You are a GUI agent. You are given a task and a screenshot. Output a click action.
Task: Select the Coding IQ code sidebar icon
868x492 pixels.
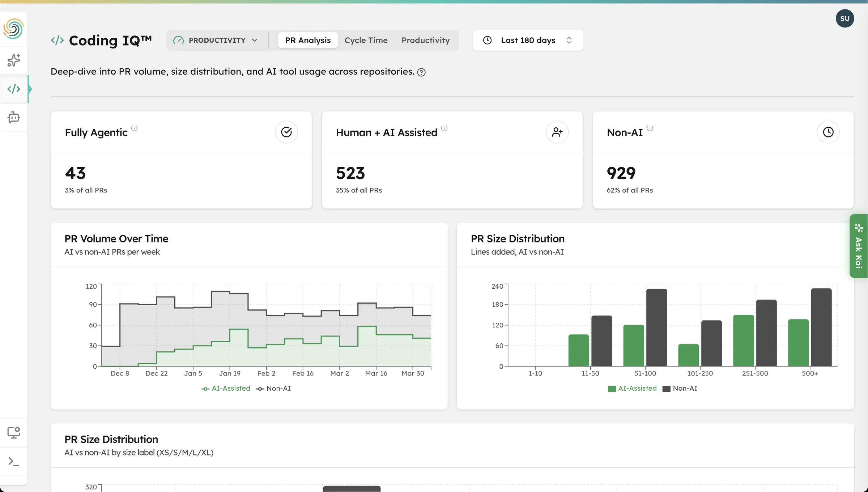(x=14, y=89)
